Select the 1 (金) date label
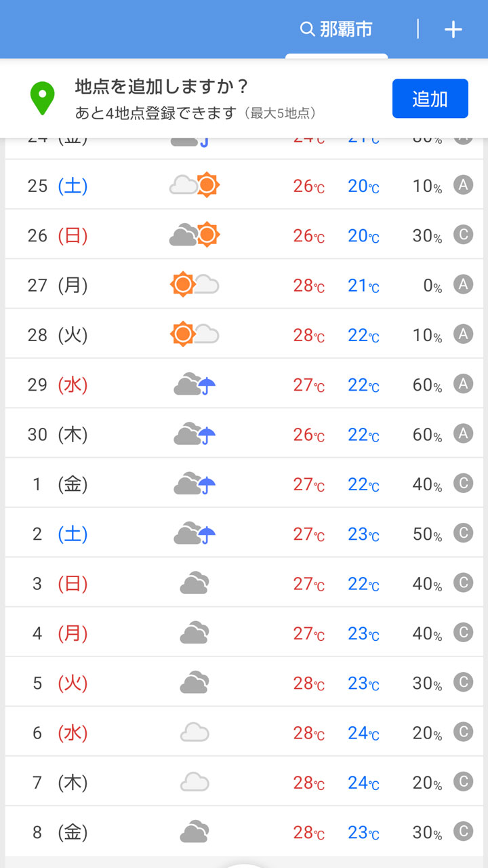 point(58,484)
